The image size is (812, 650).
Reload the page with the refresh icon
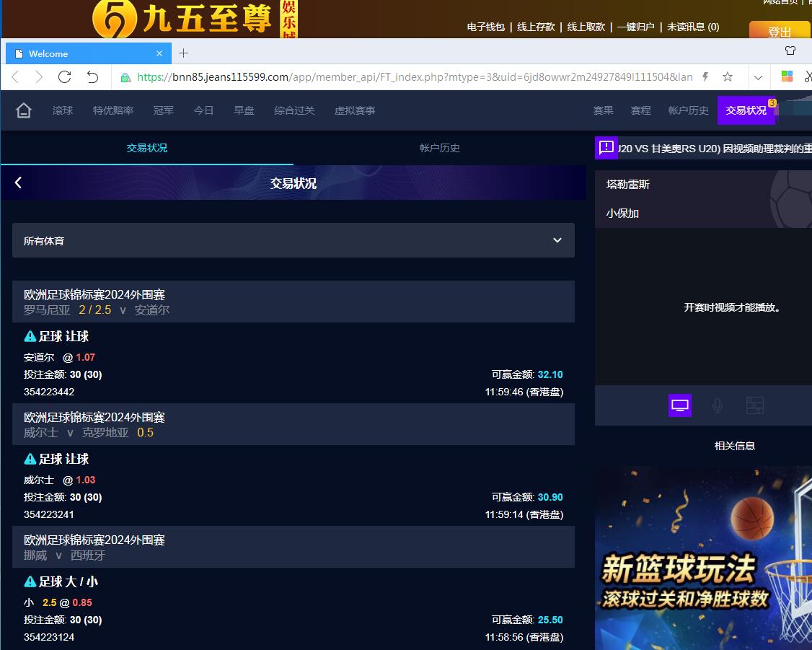coord(65,77)
